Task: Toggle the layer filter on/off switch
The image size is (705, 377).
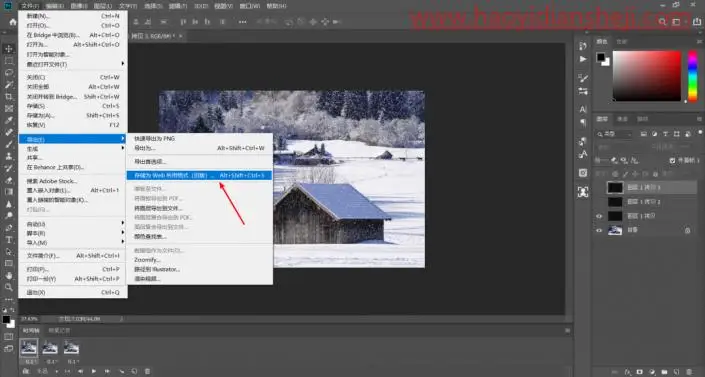Action: (701, 133)
